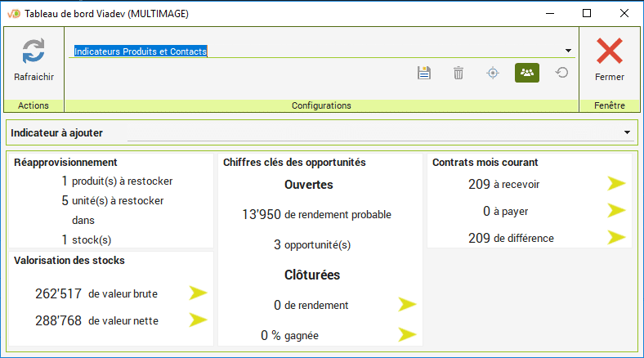Click the Rafraichir refresh icon
644x358 pixels.
34,52
